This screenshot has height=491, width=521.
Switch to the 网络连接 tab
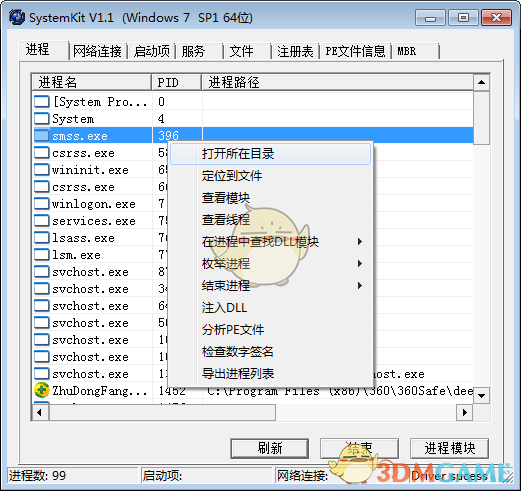(97, 51)
